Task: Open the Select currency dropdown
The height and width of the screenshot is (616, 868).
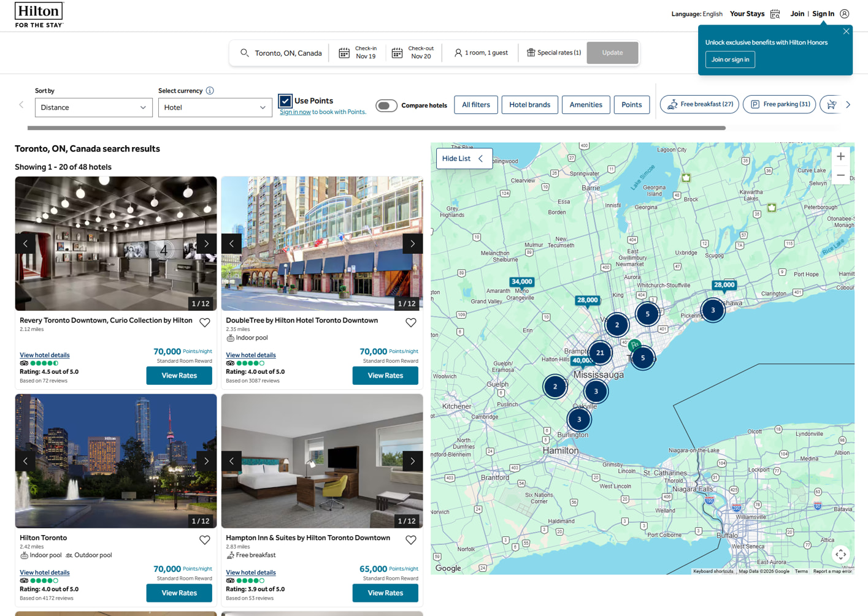Action: coord(215,107)
